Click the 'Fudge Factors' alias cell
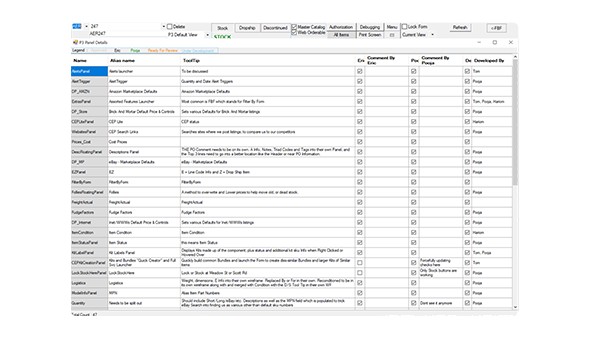This screenshot has width=590, height=360. click(144, 213)
